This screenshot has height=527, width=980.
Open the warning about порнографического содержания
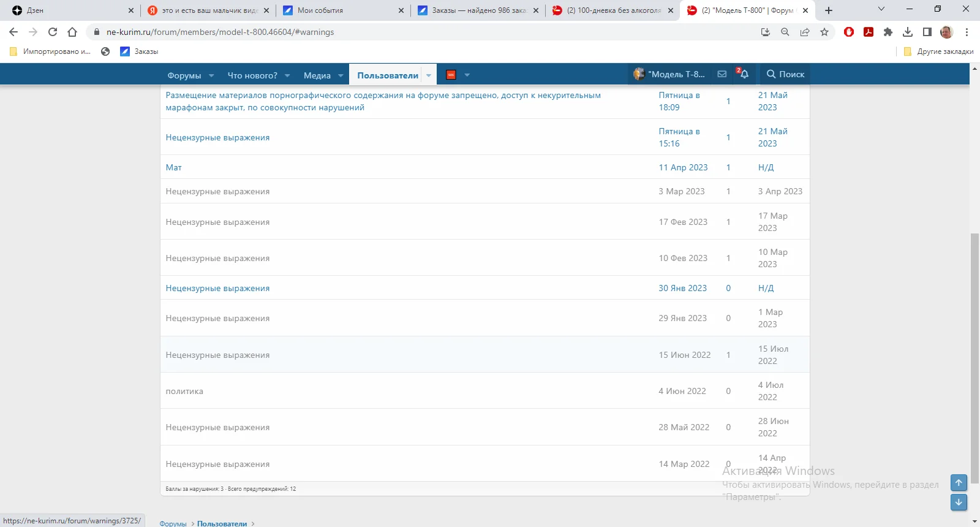[x=383, y=101]
